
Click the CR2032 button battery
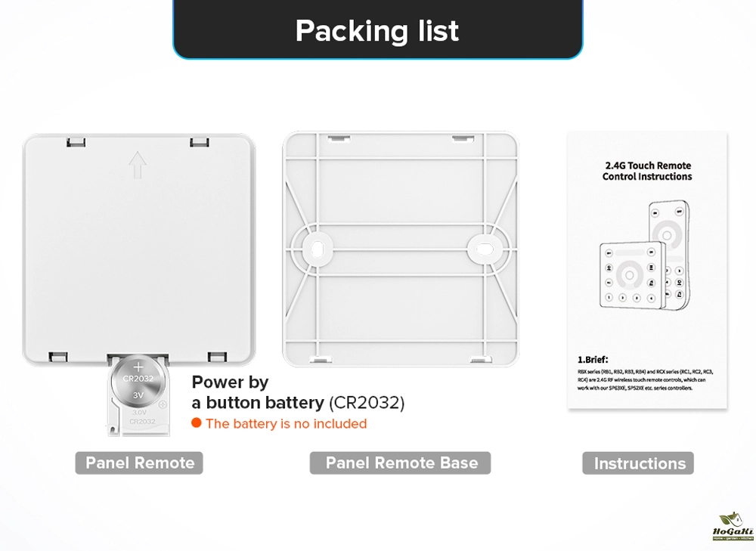click(x=138, y=382)
